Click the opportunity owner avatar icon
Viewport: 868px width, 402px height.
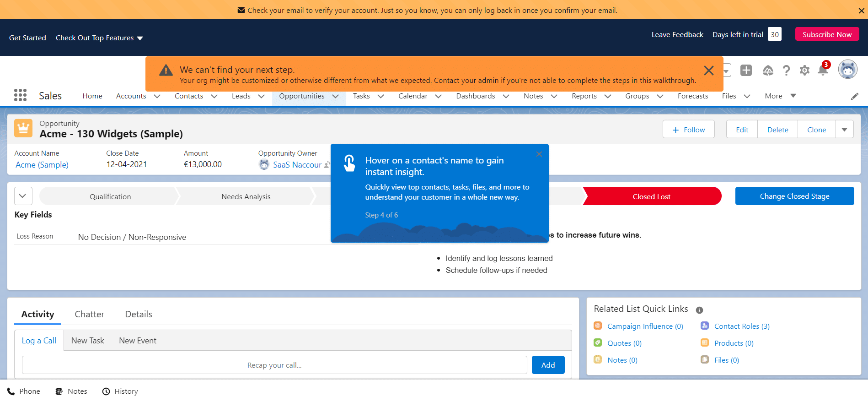coord(264,165)
